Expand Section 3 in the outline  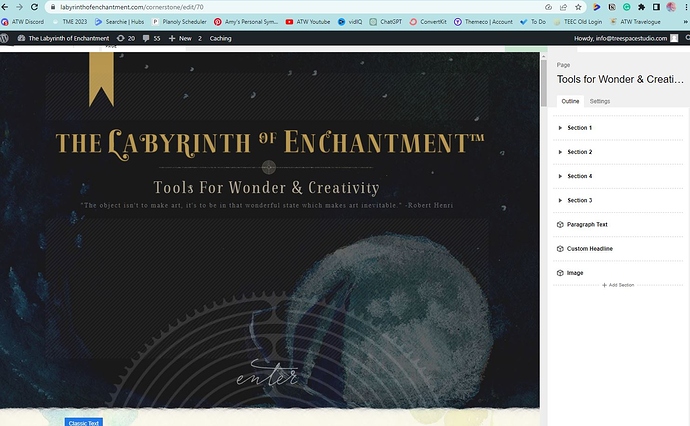click(560, 200)
